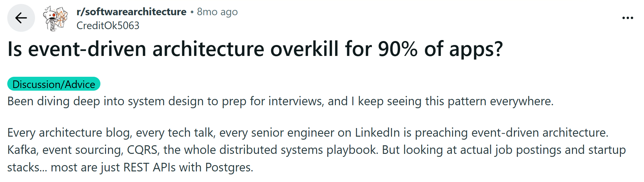This screenshot has width=644, height=182.
Task: Click "90%" in the post title
Action: point(398,49)
